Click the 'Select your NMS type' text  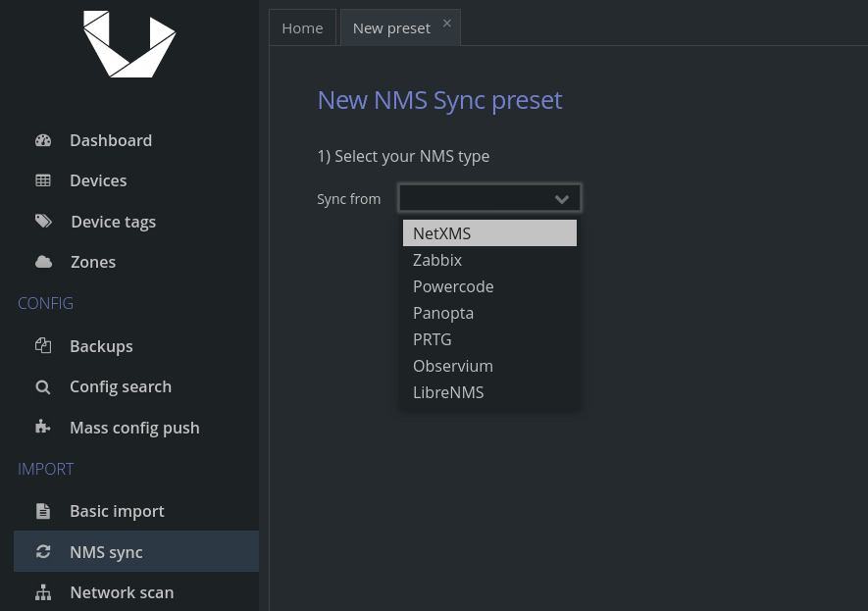[412, 156]
